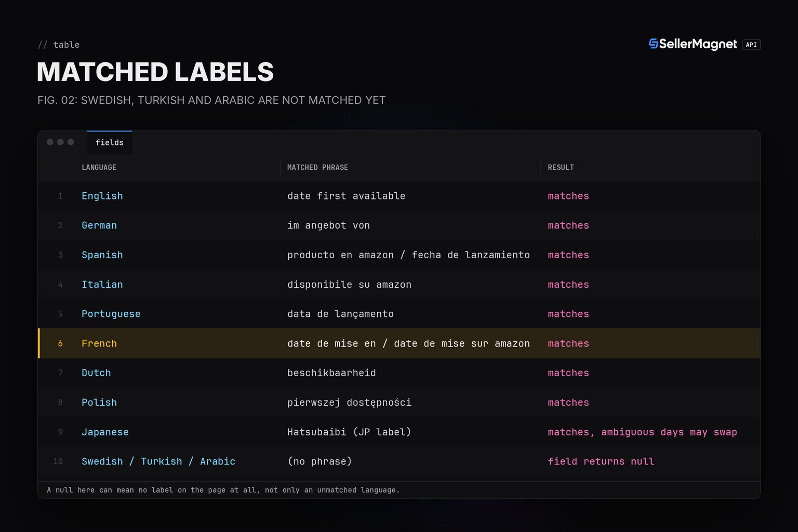Viewport: 798px width, 532px height.
Task: Click the phrase 'beschikbaarheid'
Action: click(332, 373)
